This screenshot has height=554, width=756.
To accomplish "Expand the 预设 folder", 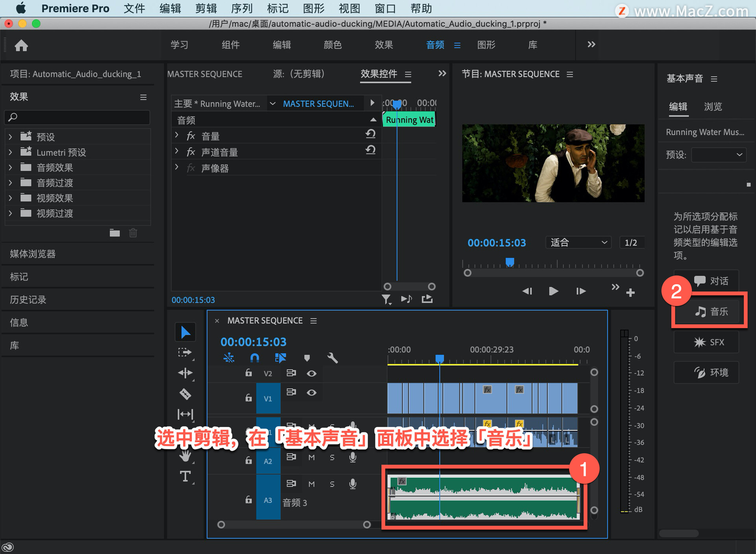I will pos(10,137).
